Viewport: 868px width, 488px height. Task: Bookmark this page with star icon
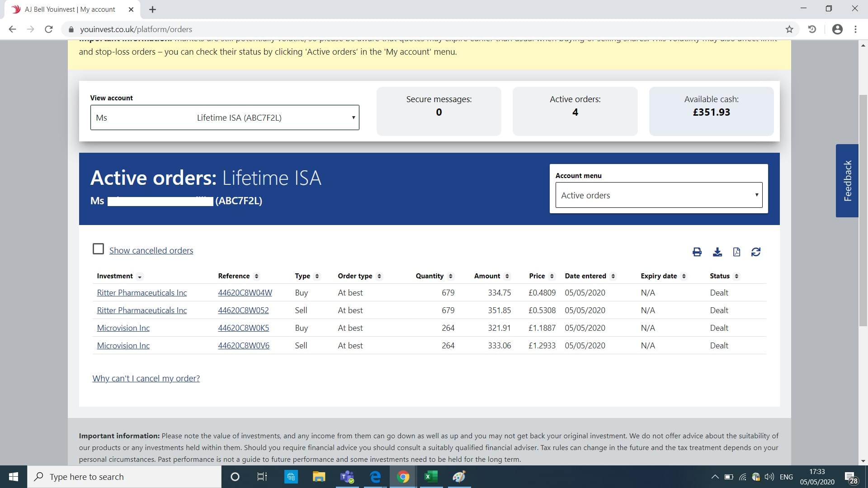[789, 29]
